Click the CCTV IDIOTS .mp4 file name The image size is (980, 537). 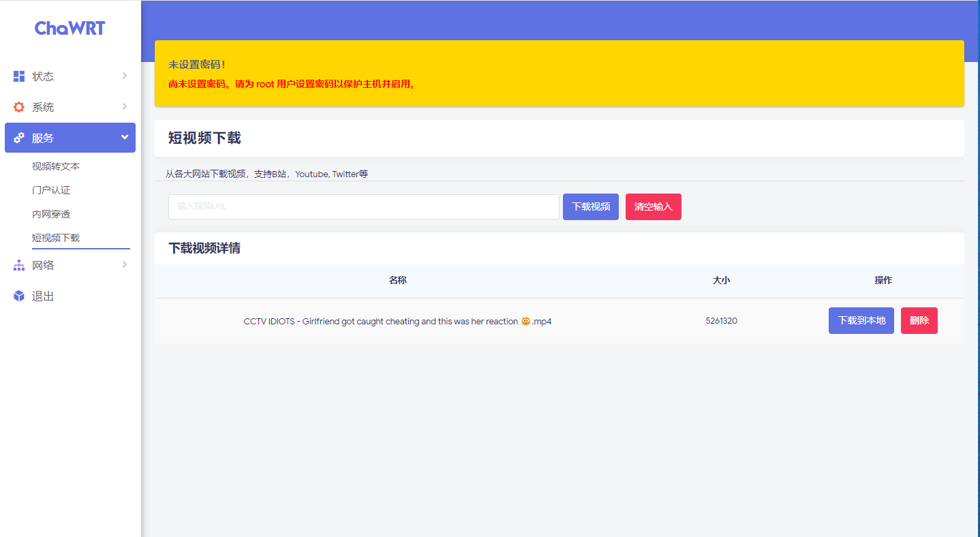click(397, 321)
